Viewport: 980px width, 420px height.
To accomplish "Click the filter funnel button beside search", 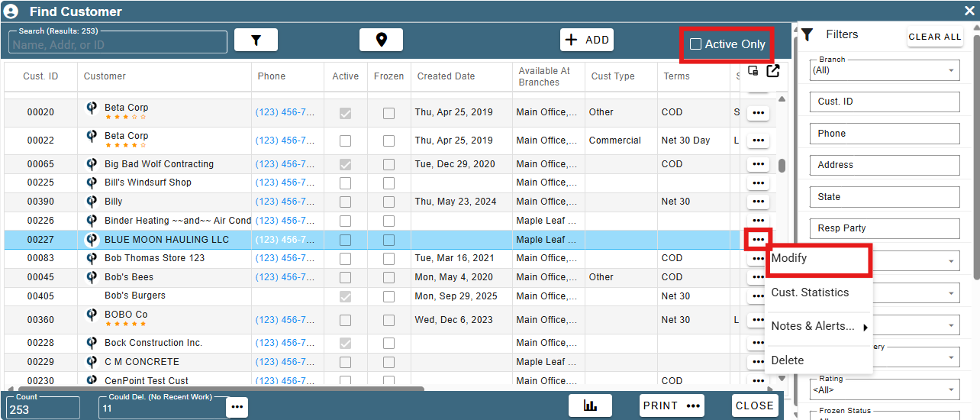I will [256, 40].
